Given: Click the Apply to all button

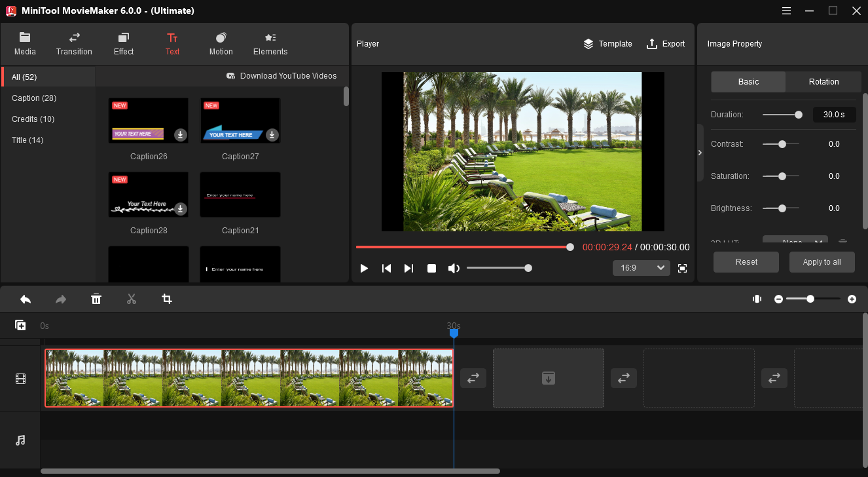Looking at the screenshot, I should pos(822,262).
